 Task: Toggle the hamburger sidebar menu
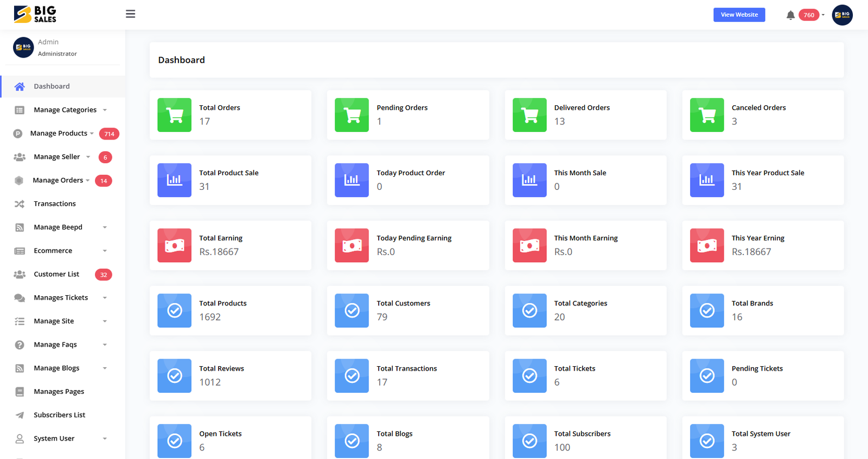click(x=130, y=14)
